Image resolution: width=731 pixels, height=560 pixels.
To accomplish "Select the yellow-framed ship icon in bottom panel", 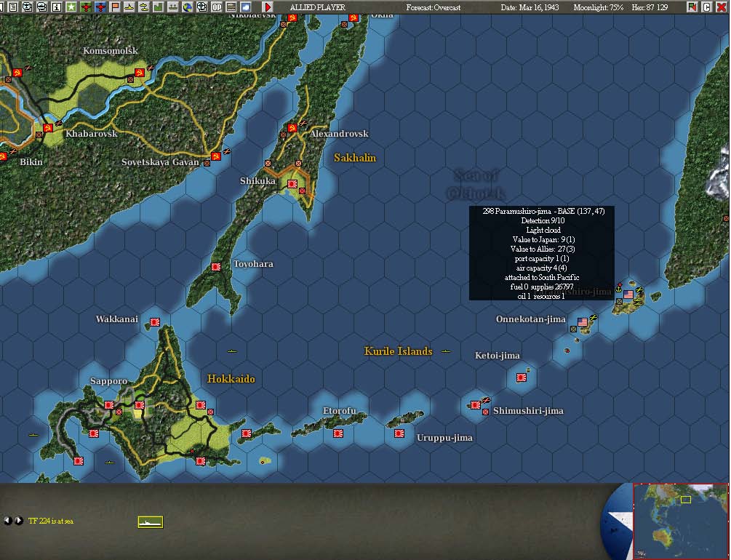I will [x=150, y=521].
